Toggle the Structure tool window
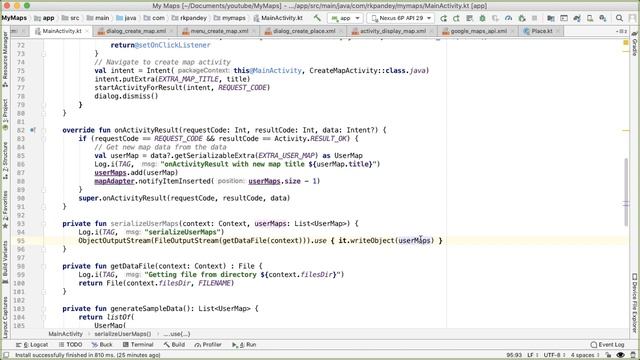Viewport: 640px width, 360px height. click(5, 161)
